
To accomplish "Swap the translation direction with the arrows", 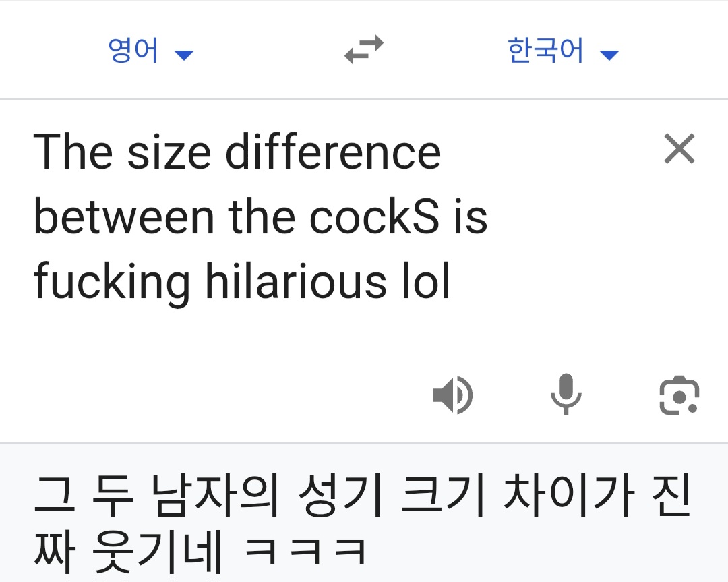I will (363, 51).
